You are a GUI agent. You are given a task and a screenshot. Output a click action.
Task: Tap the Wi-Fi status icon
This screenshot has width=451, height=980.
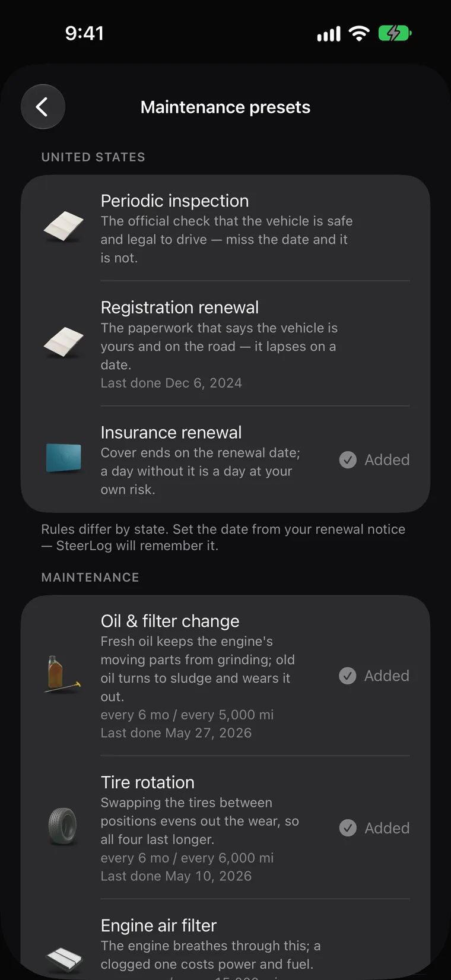point(359,33)
